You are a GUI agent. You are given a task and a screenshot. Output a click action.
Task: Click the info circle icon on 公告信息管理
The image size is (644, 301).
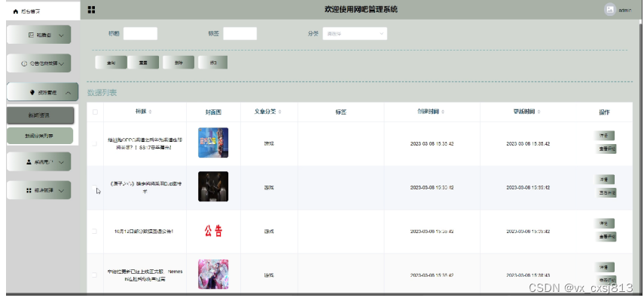(x=24, y=63)
